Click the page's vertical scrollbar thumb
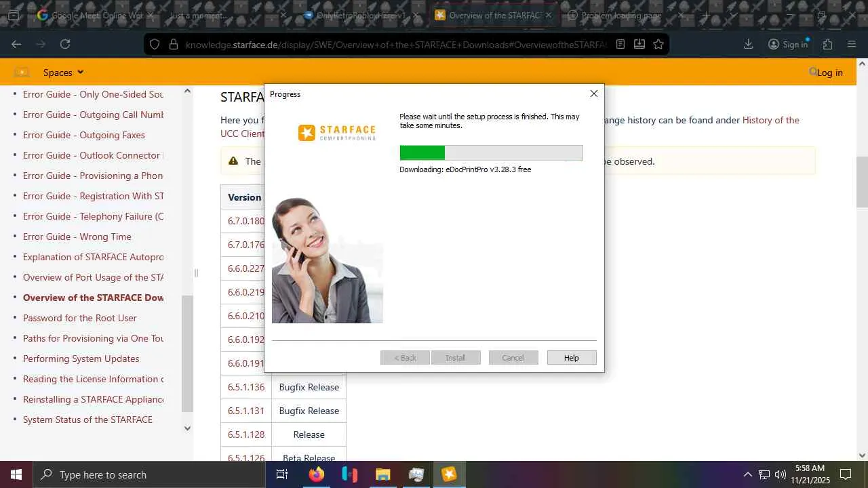The width and height of the screenshot is (868, 488). [862, 182]
